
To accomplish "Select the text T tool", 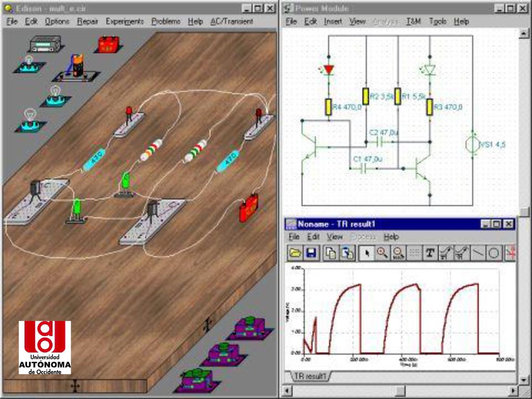I will (430, 253).
